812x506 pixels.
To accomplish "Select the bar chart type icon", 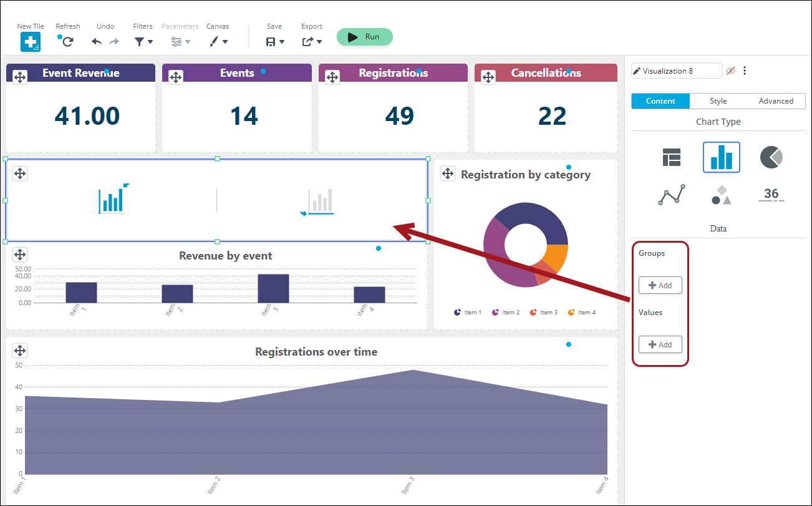I will point(722,157).
